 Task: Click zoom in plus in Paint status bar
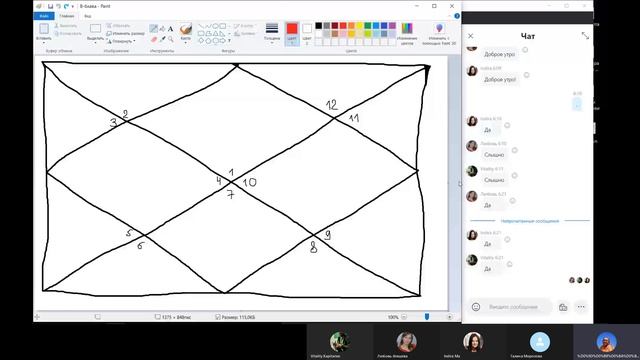pos(449,317)
